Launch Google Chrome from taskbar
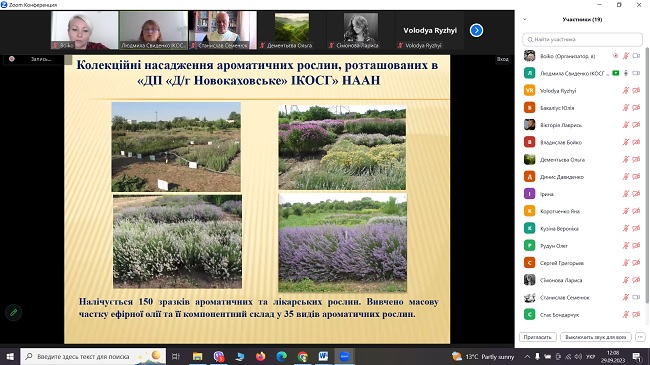Viewport: 650px width, 365px height. pyautogui.click(x=303, y=356)
